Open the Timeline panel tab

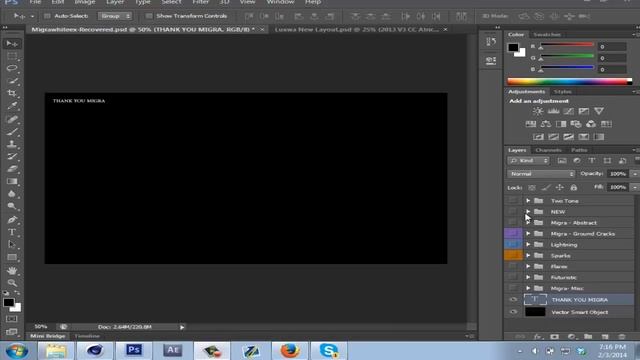(87, 336)
